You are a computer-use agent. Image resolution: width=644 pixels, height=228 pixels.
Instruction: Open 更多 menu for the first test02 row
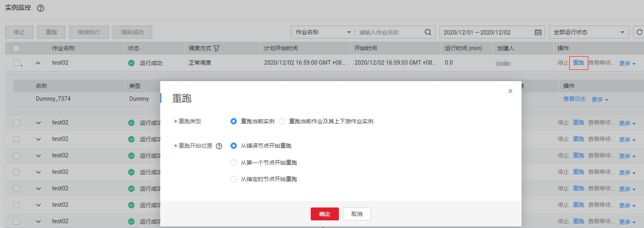(627, 63)
